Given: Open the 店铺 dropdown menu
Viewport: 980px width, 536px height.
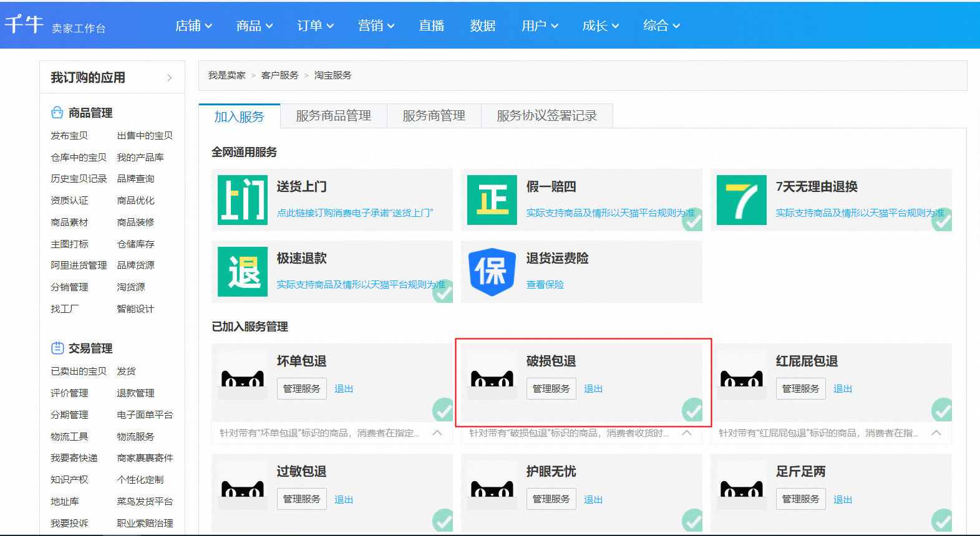Looking at the screenshot, I should pos(194,26).
